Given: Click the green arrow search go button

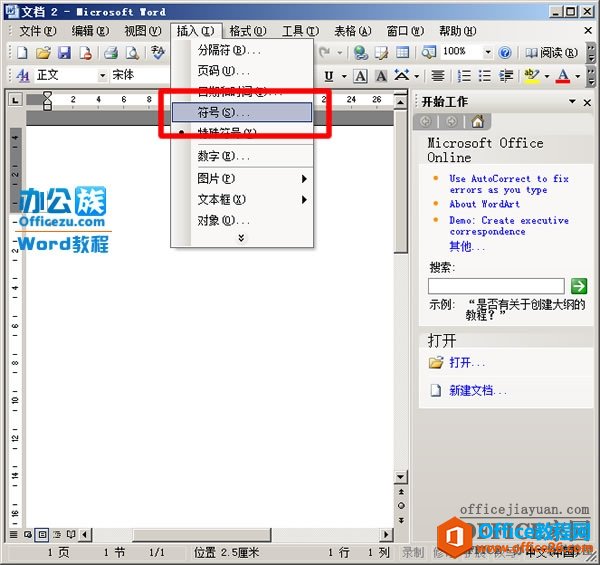Looking at the screenshot, I should click(579, 286).
